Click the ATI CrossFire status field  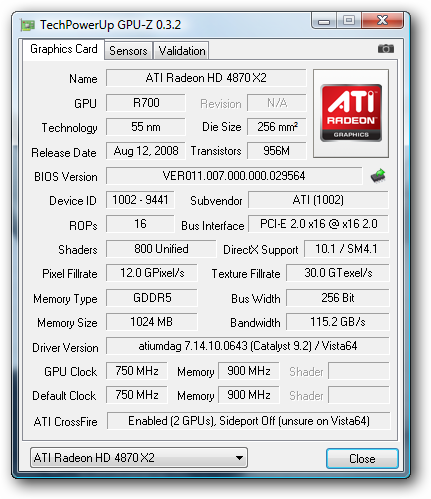(x=248, y=421)
